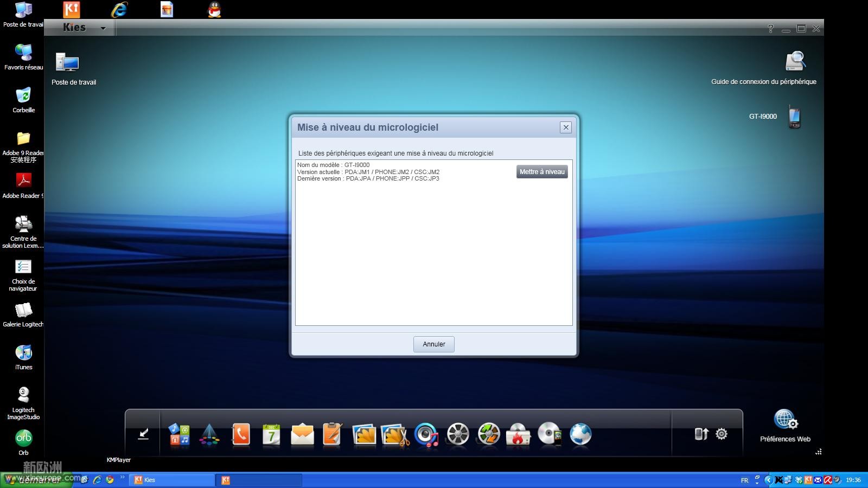Screen dimensions: 868x488
Task: Open the QQ penguin desktop icon
Action: click(x=214, y=10)
